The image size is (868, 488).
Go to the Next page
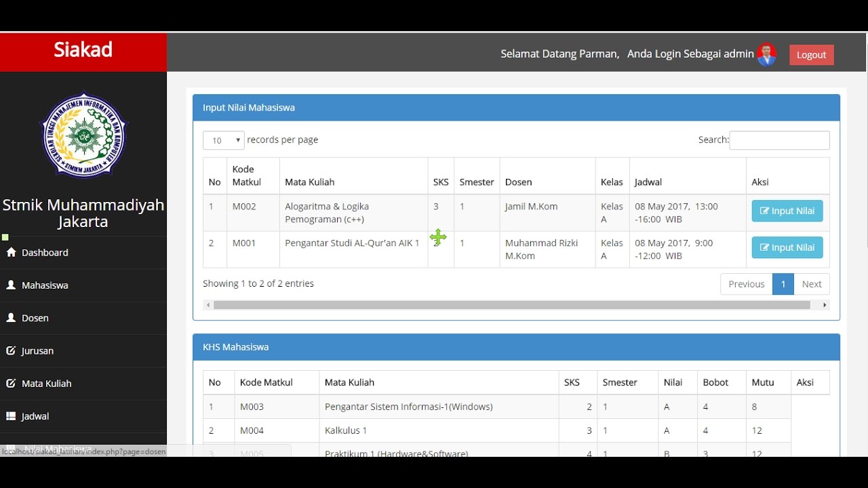[811, 284]
